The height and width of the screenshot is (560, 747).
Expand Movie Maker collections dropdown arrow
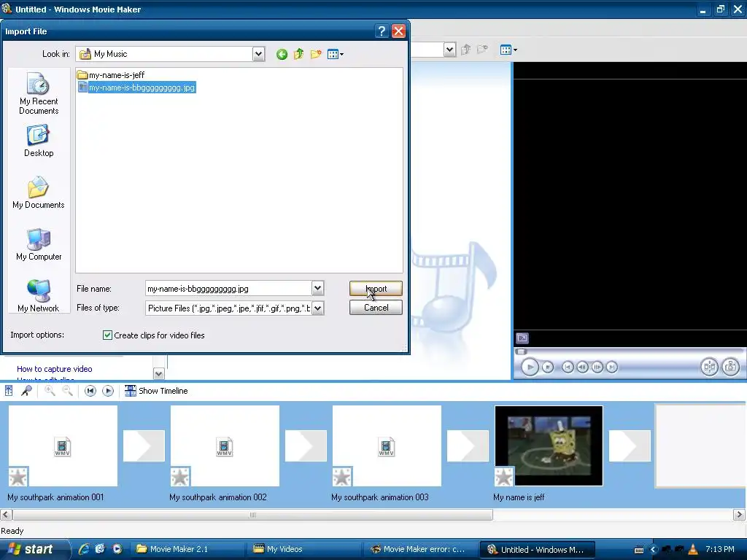point(449,50)
